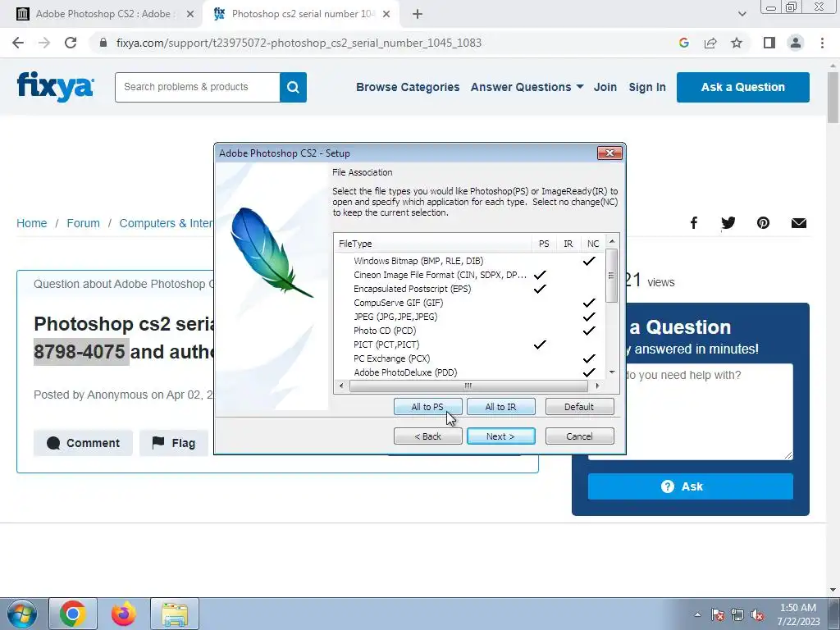Image resolution: width=840 pixels, height=630 pixels.
Task: Toggle PS check for PICT row
Action: coord(540,345)
